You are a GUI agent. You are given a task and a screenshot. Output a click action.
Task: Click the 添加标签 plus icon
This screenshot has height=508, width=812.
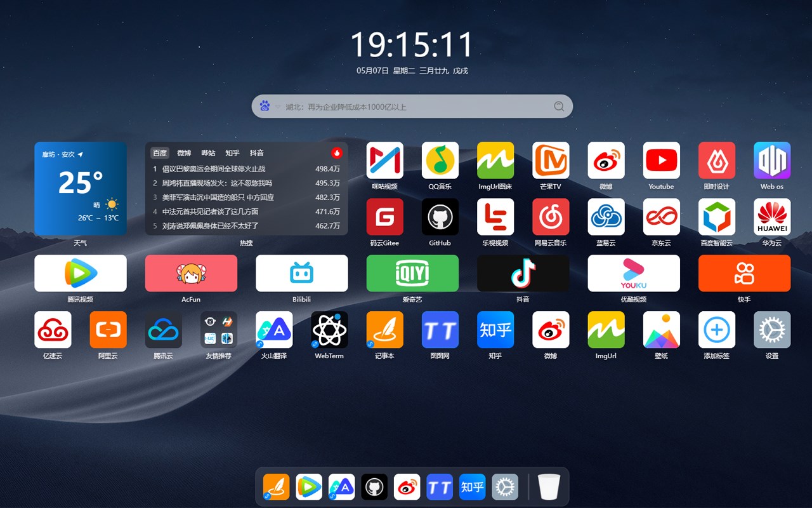pos(717,330)
